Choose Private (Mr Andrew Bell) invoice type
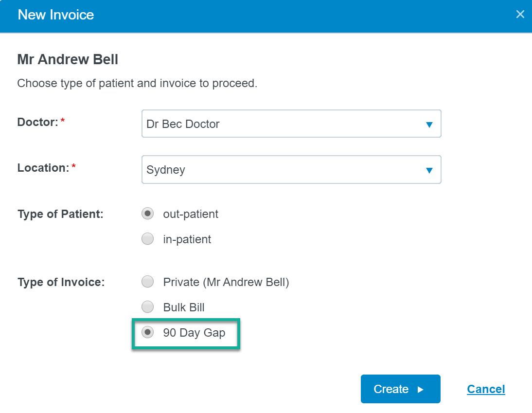The height and width of the screenshot is (413, 532). (148, 281)
